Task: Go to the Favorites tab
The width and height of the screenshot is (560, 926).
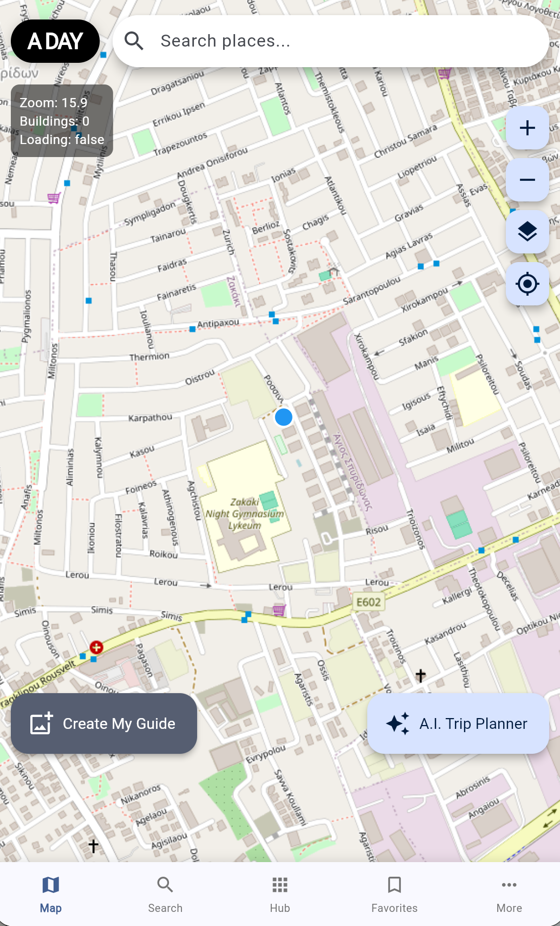Action: (394, 895)
